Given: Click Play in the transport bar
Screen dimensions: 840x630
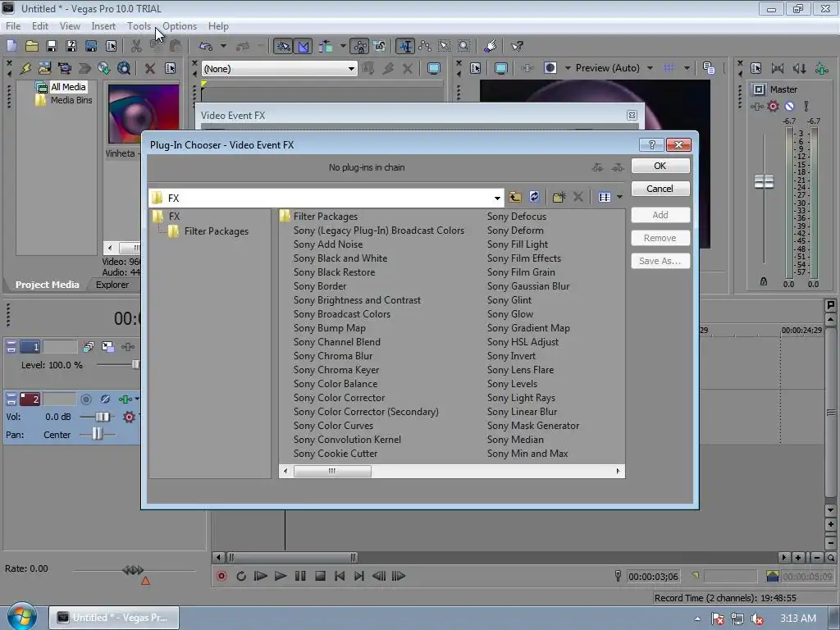Looking at the screenshot, I should [281, 576].
